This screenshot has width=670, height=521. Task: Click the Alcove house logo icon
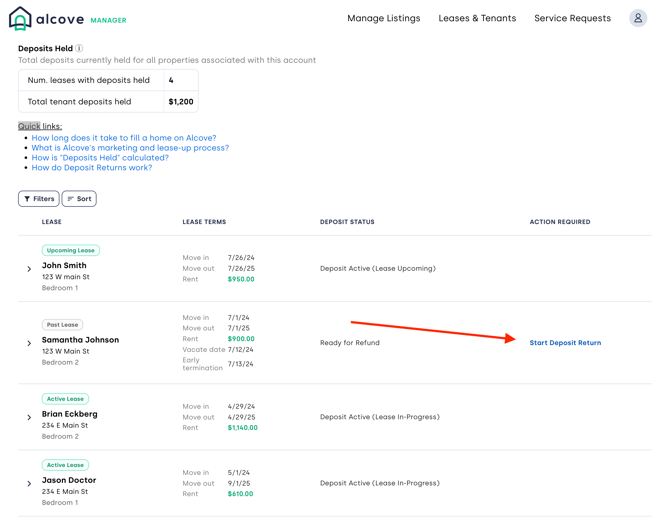pos(20,19)
